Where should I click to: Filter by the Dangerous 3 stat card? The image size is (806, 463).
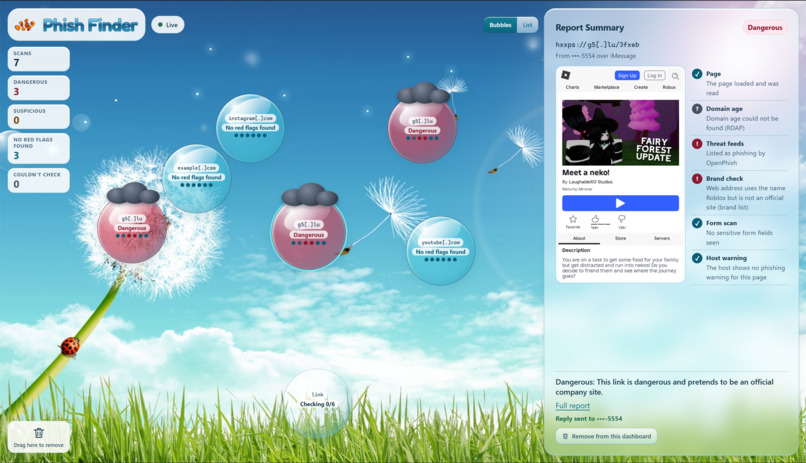[39, 88]
